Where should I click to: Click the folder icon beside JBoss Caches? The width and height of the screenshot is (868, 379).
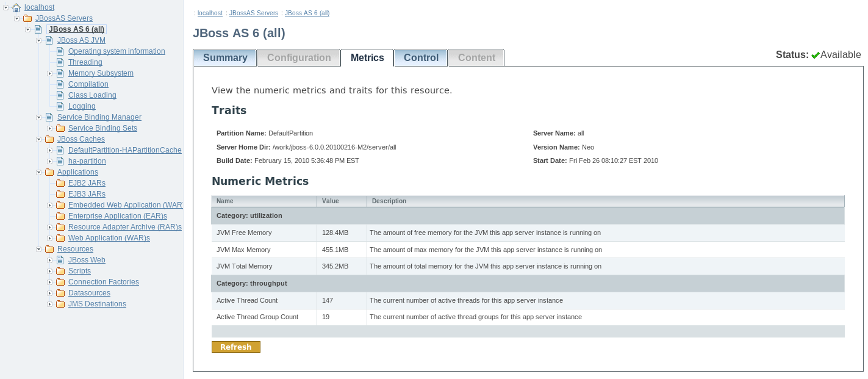pyautogui.click(x=49, y=139)
